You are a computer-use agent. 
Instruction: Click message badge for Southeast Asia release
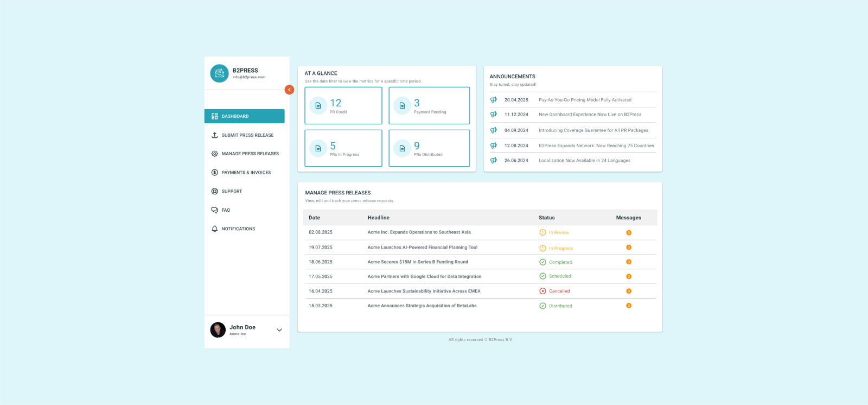click(x=629, y=232)
